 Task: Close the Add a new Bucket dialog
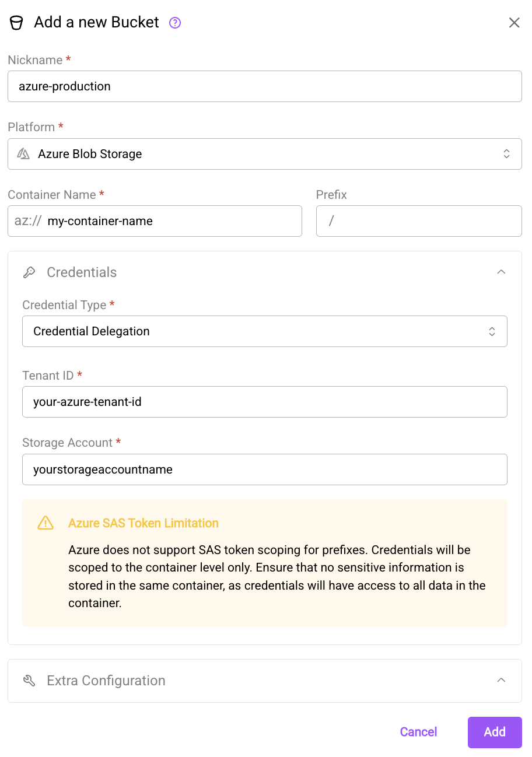[514, 22]
